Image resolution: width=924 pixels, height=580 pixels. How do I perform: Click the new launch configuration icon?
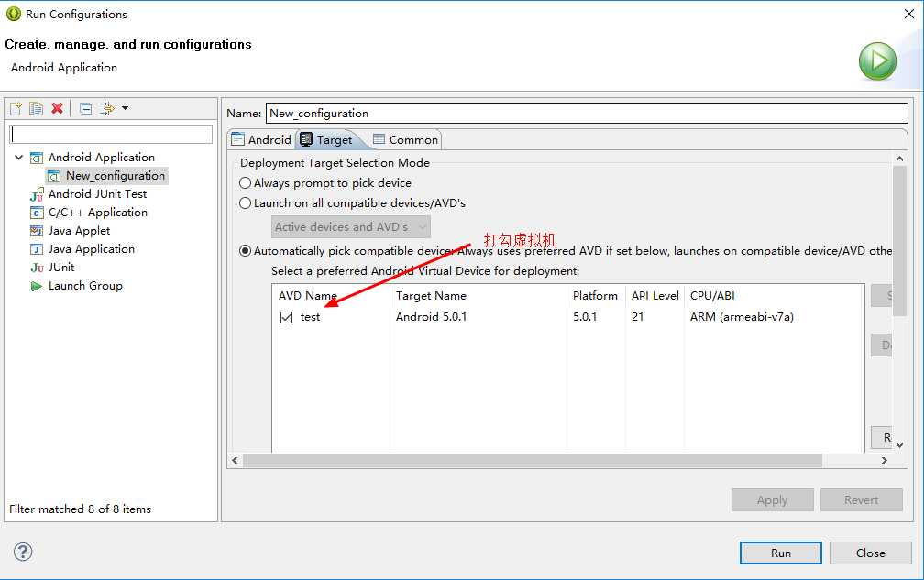[16, 108]
